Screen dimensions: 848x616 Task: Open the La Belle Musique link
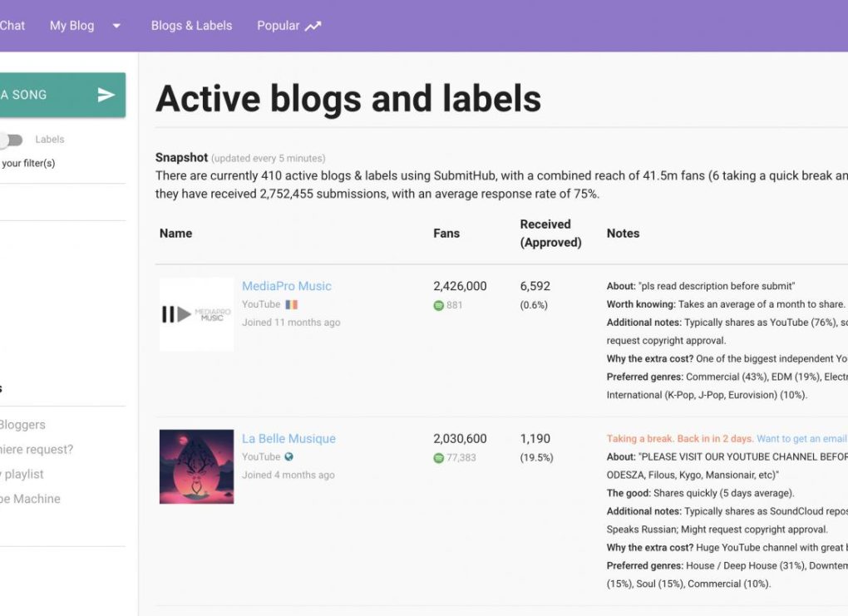pos(288,439)
